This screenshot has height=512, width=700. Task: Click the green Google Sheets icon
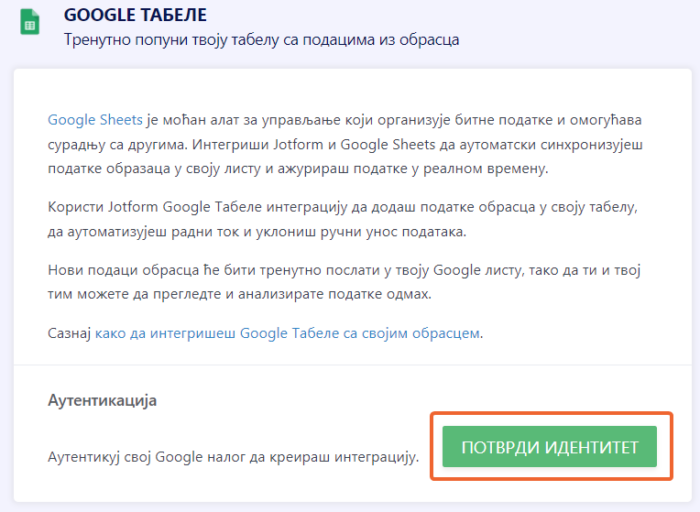(30, 21)
